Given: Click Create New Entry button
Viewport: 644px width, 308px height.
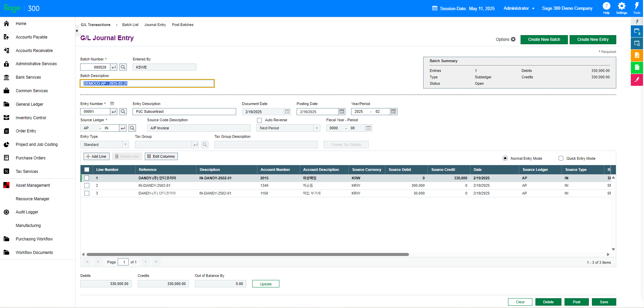Looking at the screenshot, I should pos(593,40).
